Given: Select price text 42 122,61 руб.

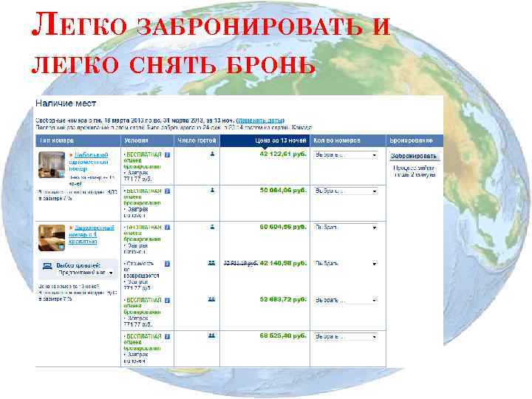Looking at the screenshot, I should pos(283,154).
